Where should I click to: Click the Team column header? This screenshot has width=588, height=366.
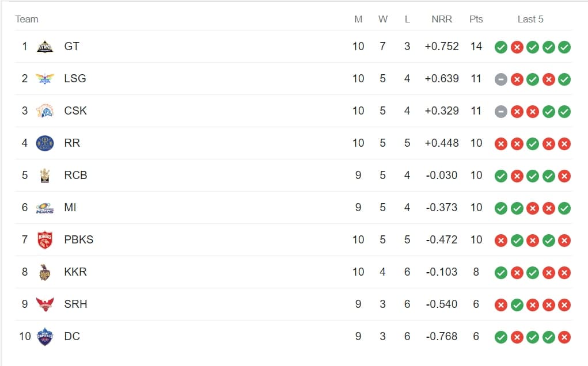(x=26, y=19)
